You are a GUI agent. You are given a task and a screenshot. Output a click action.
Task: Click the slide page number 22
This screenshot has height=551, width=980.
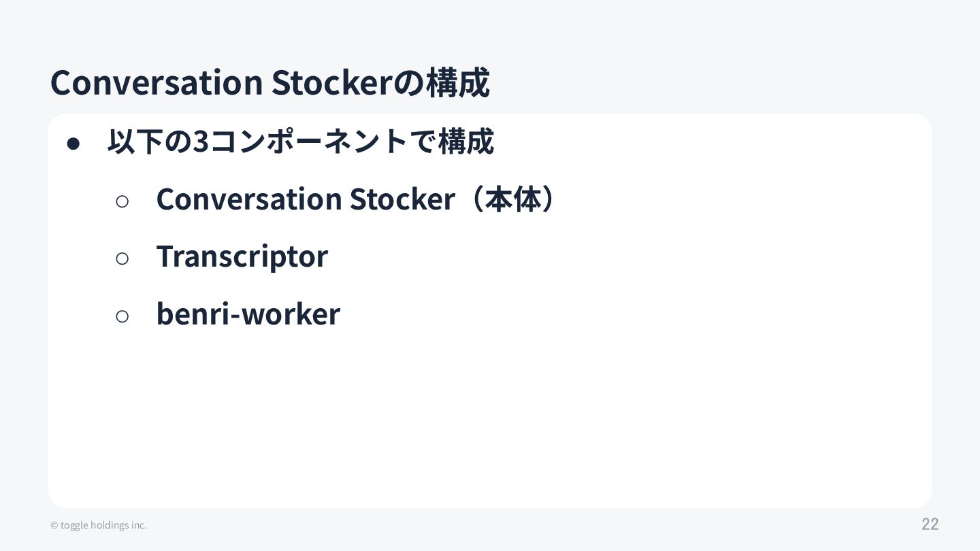(x=930, y=524)
